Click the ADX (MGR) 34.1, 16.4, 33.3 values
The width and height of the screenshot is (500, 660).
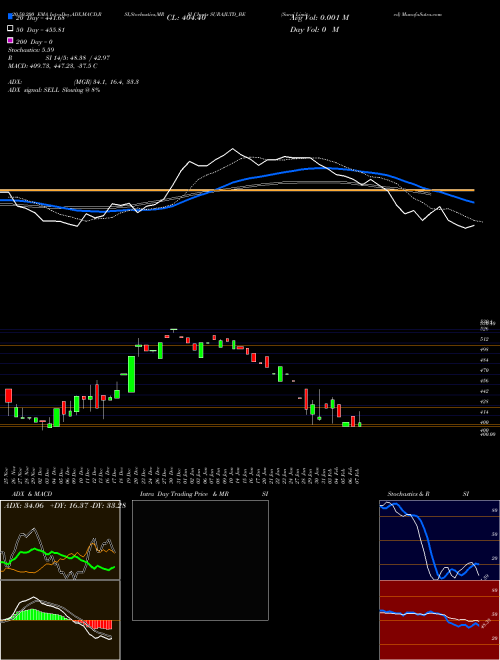point(106,82)
